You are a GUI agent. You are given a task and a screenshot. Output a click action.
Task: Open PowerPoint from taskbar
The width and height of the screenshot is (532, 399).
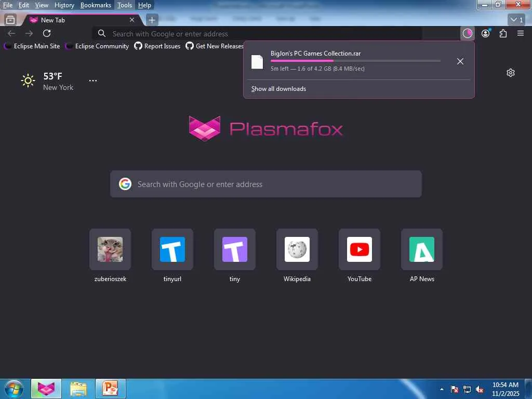tap(111, 389)
